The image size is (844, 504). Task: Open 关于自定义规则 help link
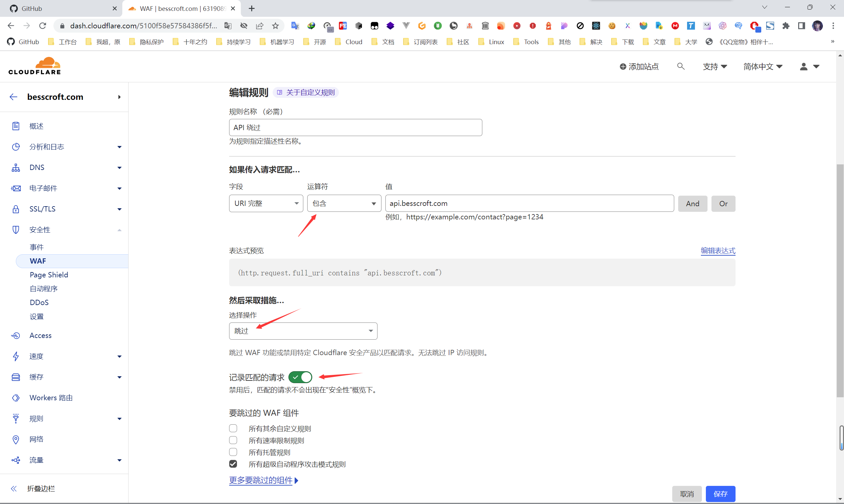tap(306, 92)
